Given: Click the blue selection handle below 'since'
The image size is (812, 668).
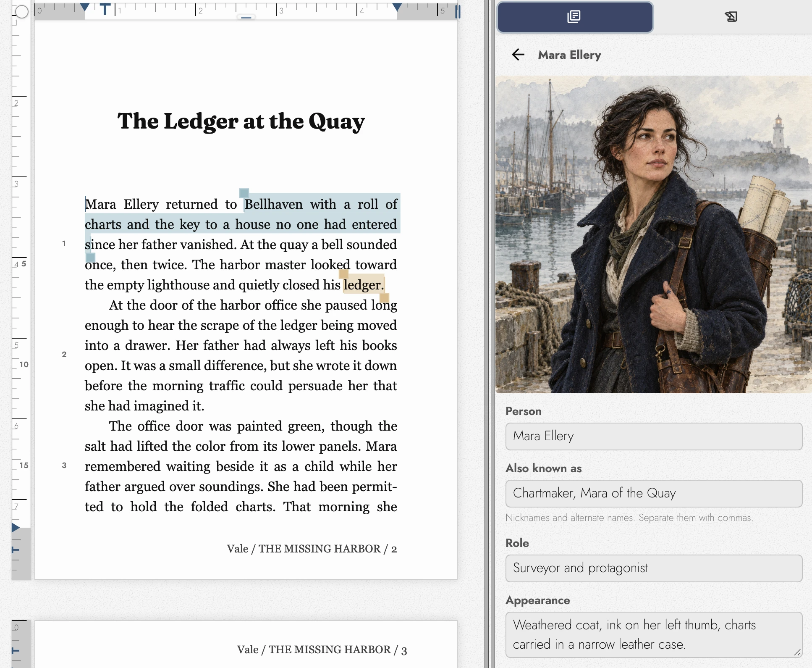Looking at the screenshot, I should [90, 258].
